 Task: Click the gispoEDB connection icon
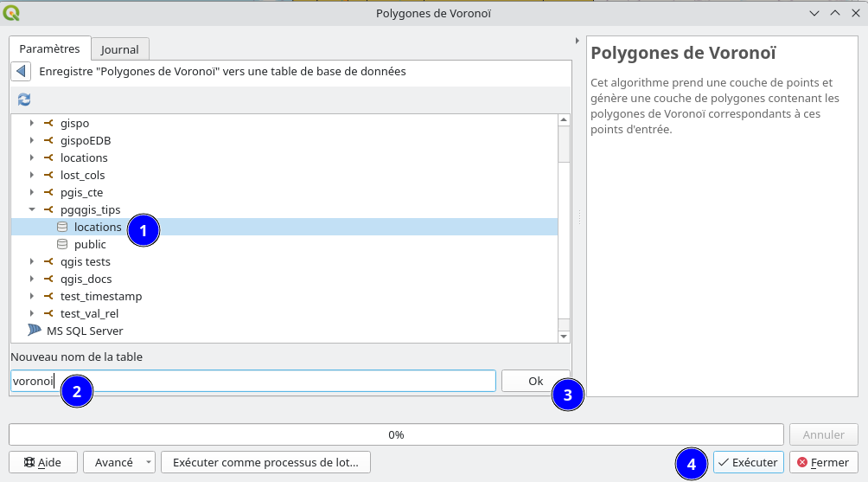(48, 140)
